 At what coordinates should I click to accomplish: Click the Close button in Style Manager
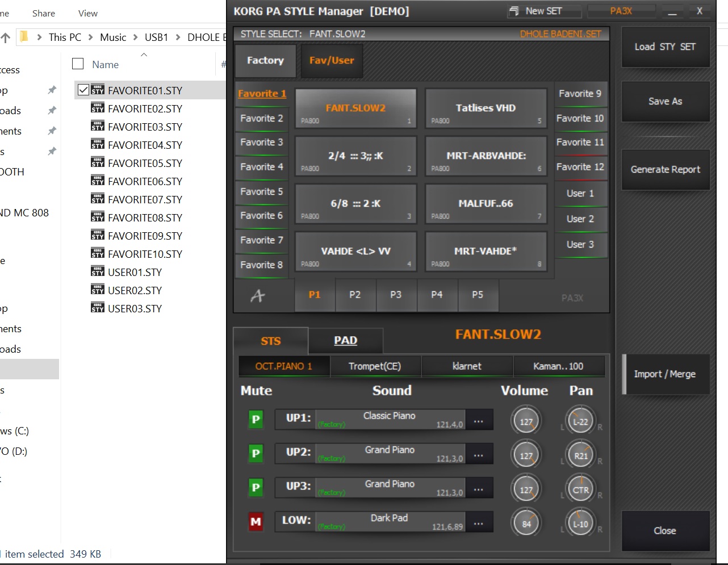pos(665,531)
